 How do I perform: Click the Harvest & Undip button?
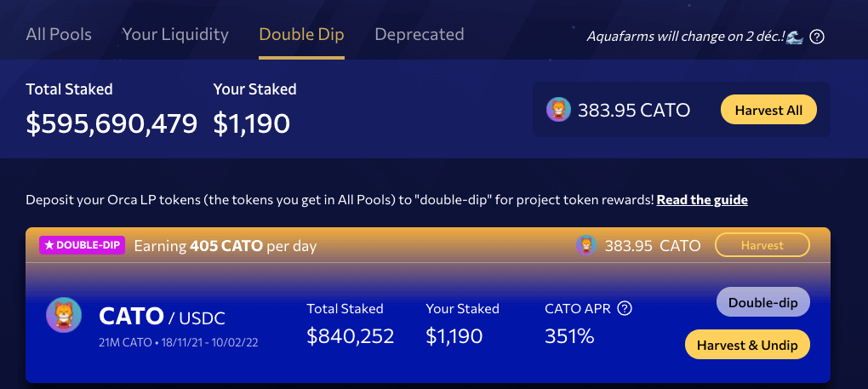click(747, 345)
